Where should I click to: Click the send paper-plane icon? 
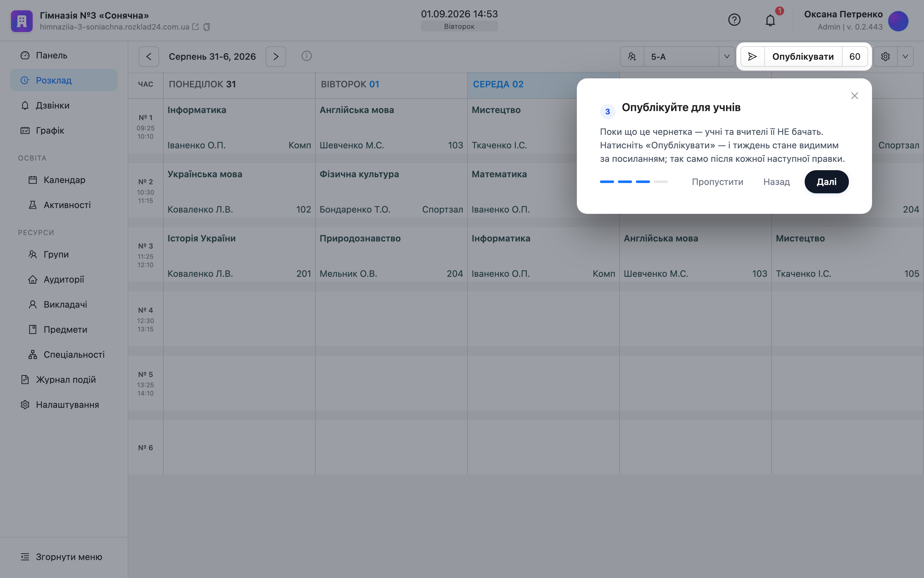pos(752,57)
